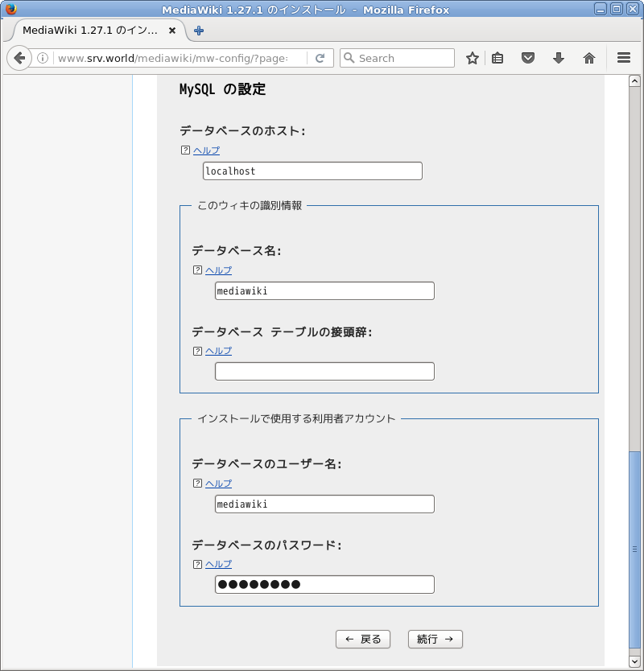The height and width of the screenshot is (671, 644).
Task: Focus the empty table prefix field
Action: 324,371
